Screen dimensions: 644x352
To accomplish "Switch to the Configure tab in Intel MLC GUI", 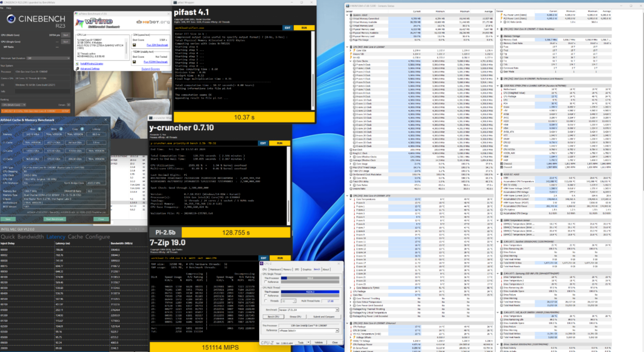I will (x=97, y=237).
